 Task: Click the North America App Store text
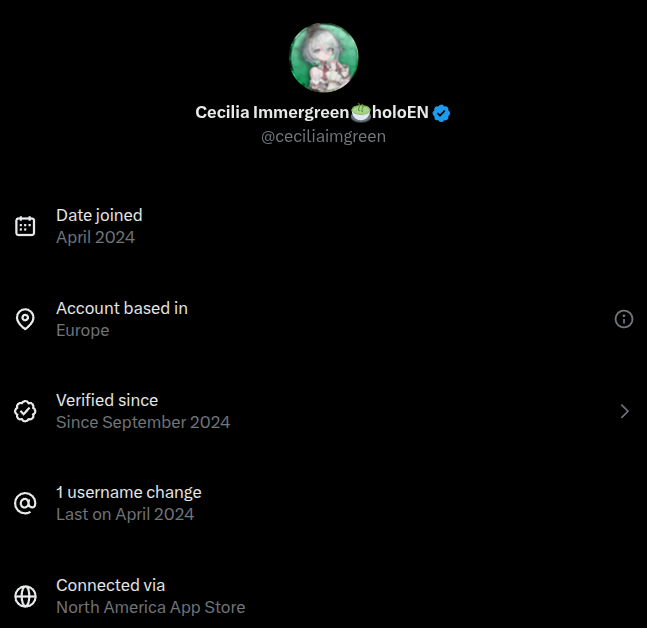click(x=150, y=607)
